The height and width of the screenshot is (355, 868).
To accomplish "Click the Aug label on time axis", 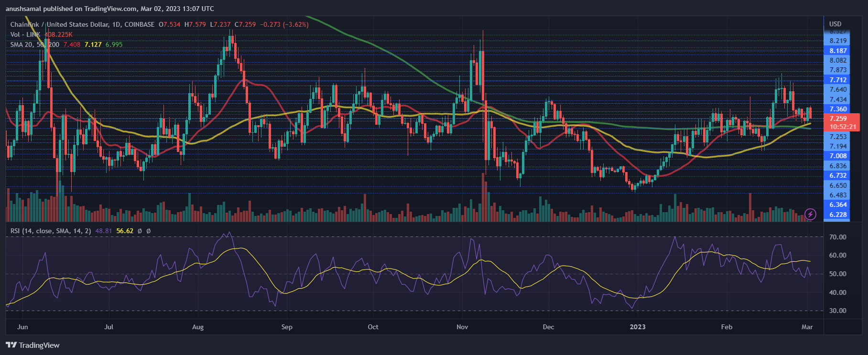I will pyautogui.click(x=197, y=327).
